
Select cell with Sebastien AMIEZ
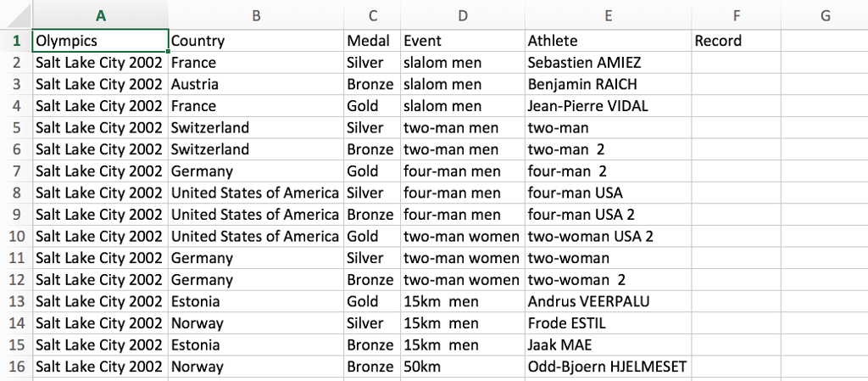pyautogui.click(x=608, y=63)
